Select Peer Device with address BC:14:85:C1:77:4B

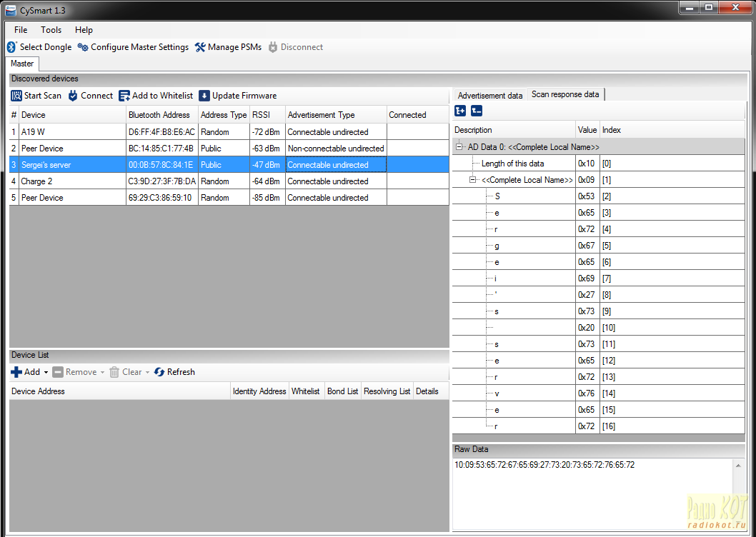click(229, 148)
